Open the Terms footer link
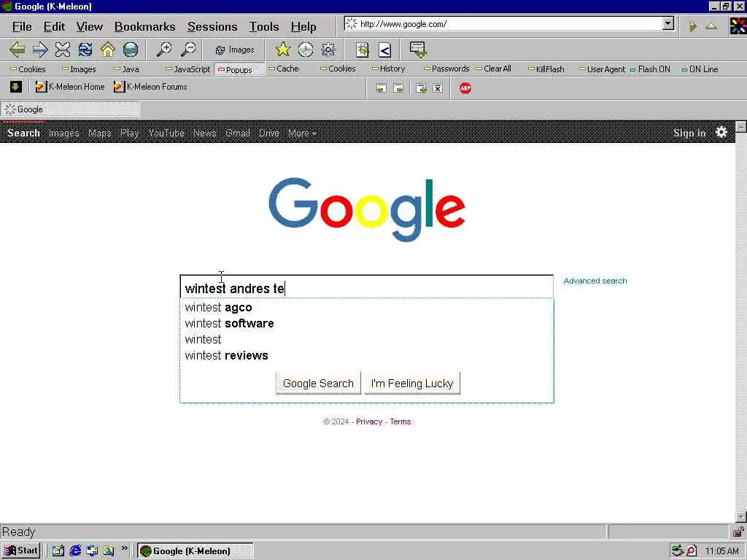The image size is (747, 560). (x=400, y=422)
